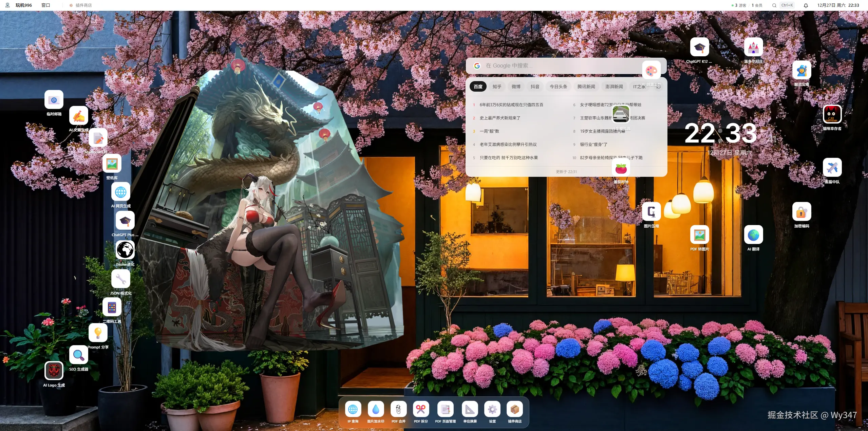Launch the SEO 生成器 magnifier icon
868x431 pixels.
point(79,355)
